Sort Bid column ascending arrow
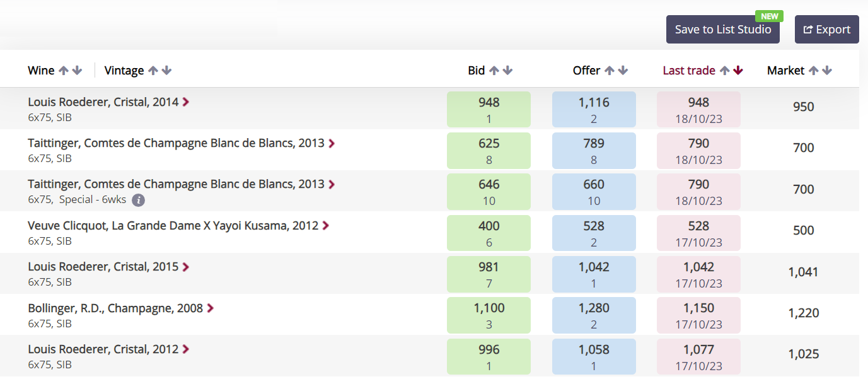Viewport: 868px width, 379px height. point(494,71)
